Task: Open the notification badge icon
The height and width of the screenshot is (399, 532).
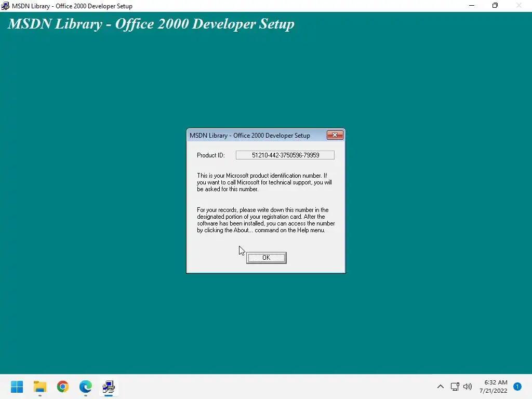Action: [x=517, y=387]
